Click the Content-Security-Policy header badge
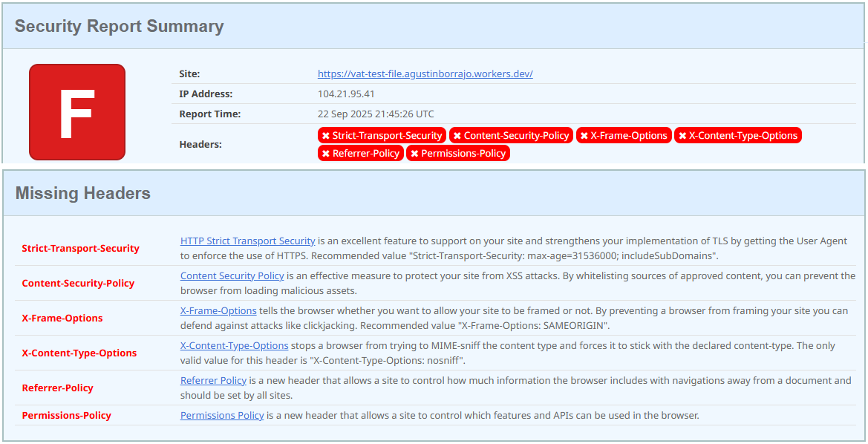Image resolution: width=868 pixels, height=444 pixels. (511, 135)
